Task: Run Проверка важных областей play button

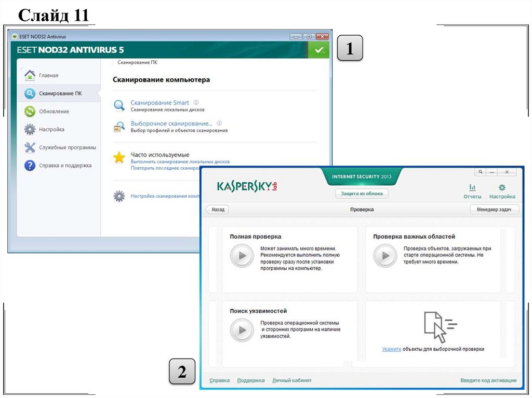Action: 385,256
